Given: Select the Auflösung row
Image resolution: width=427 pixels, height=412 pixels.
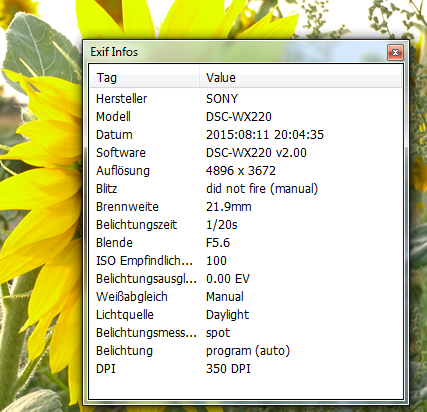Looking at the screenshot, I should tap(246, 171).
